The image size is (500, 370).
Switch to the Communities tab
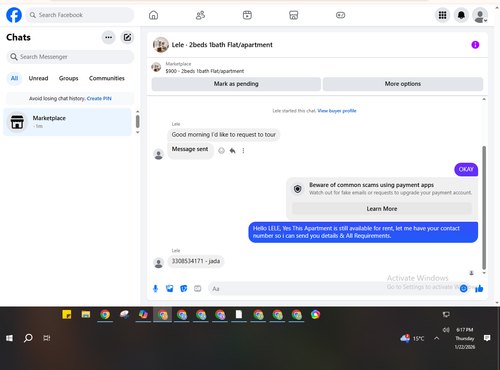point(107,78)
